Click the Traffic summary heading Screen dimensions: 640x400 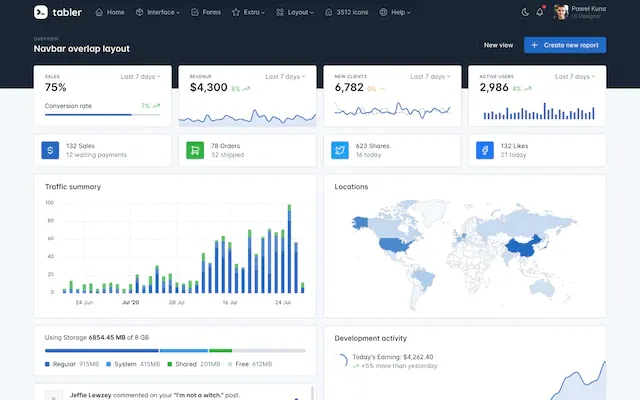(x=73, y=187)
